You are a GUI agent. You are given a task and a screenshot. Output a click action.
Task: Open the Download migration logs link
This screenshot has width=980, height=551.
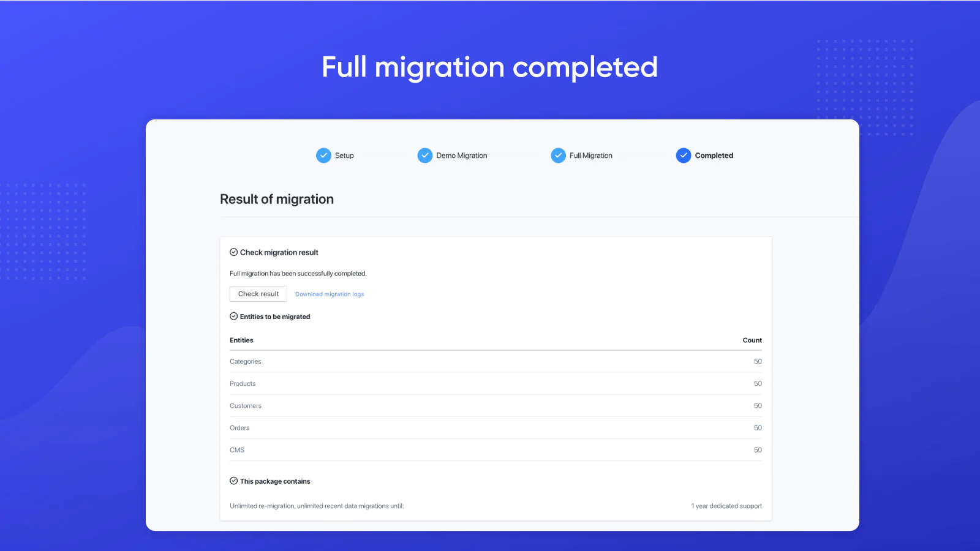(x=330, y=294)
